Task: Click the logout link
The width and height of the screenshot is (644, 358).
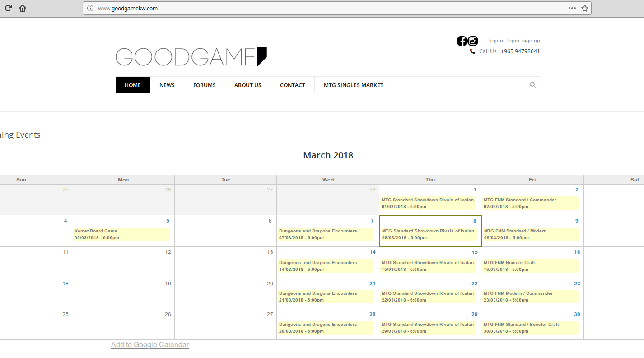Action: coord(497,41)
